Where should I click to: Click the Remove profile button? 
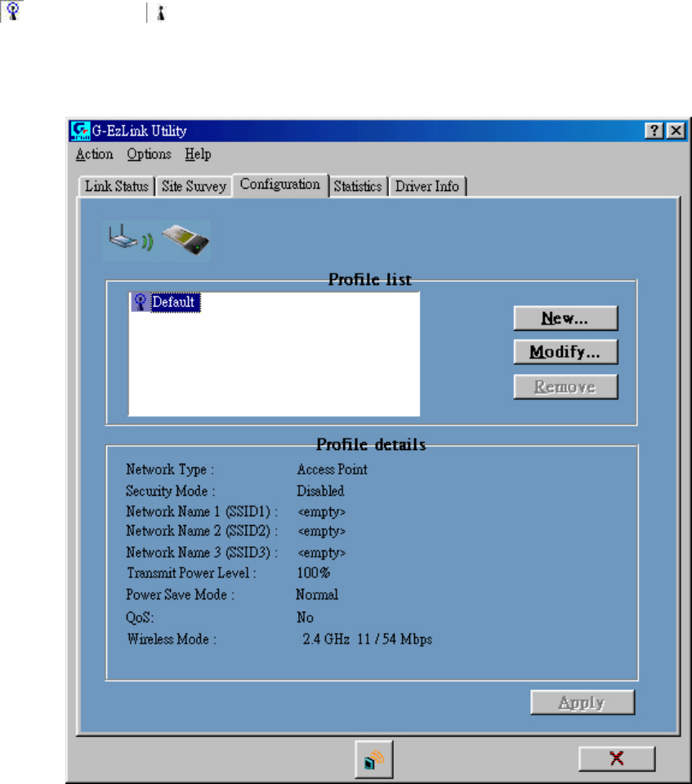(565, 386)
